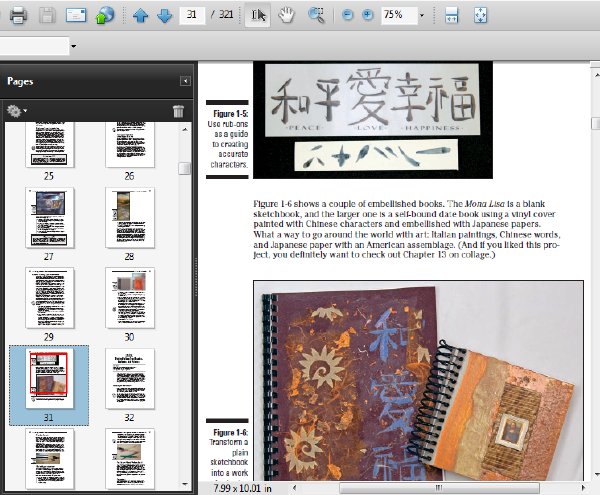Click the document horizontal scrollbar thumb
This screenshot has height=495, width=600.
[x=439, y=488]
